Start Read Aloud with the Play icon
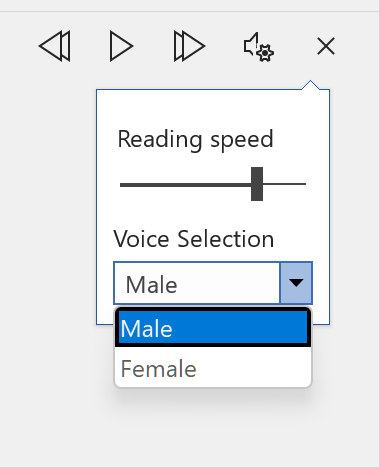Image resolution: width=379 pixels, height=467 pixels. click(x=121, y=46)
